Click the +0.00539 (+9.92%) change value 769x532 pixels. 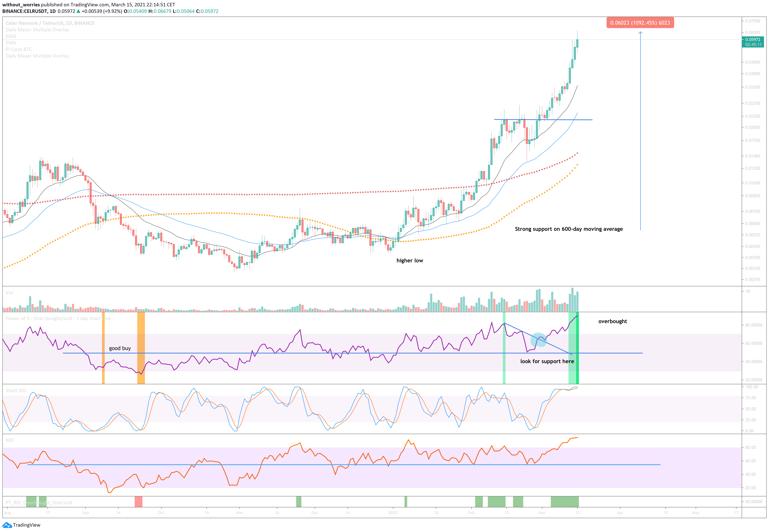pyautogui.click(x=102, y=11)
